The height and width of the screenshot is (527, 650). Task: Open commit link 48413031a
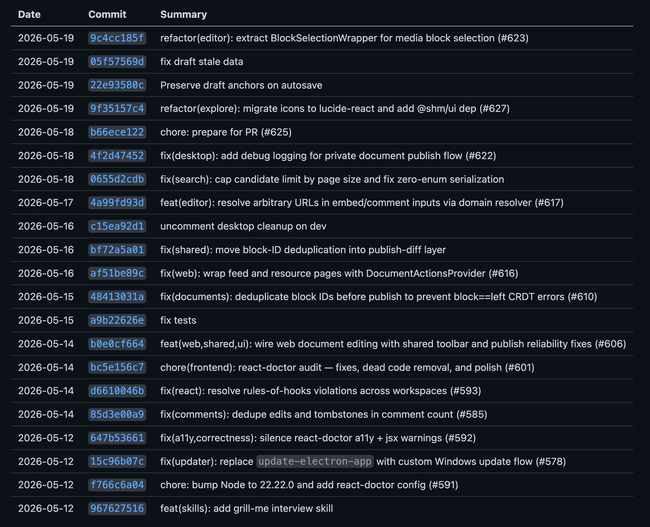(x=117, y=297)
